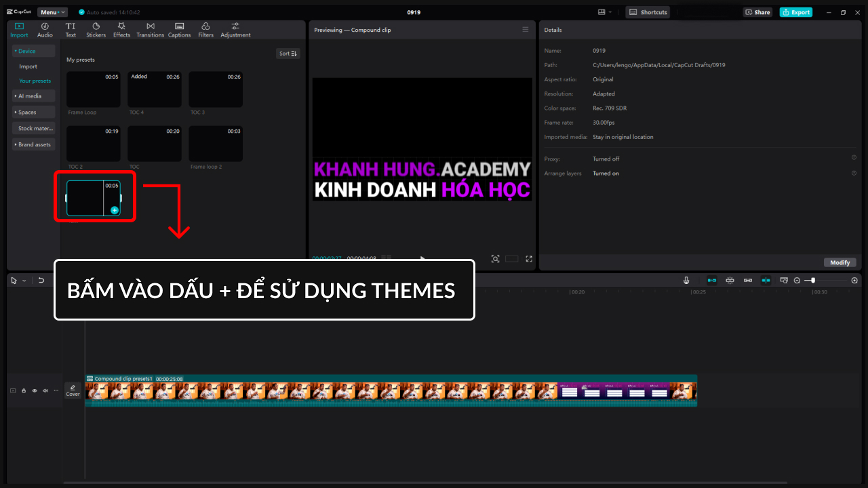
Task: Toggle clip linkage
Action: pyautogui.click(x=748, y=281)
